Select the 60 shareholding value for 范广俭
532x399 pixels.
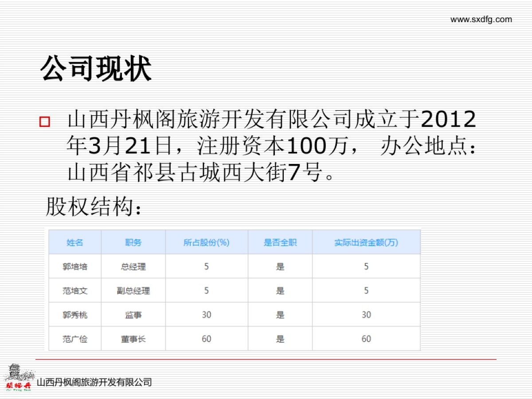point(206,339)
